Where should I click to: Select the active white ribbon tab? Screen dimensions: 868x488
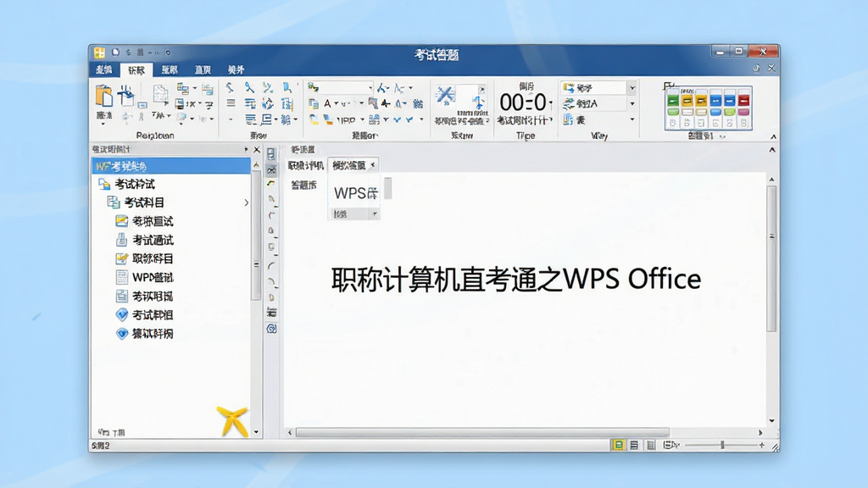pos(136,69)
